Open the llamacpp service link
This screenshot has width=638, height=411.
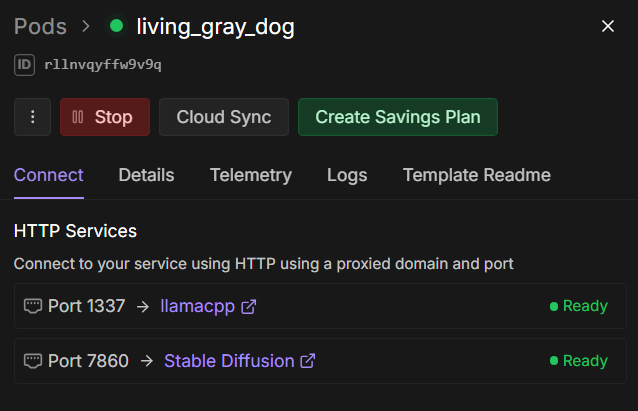pos(198,306)
